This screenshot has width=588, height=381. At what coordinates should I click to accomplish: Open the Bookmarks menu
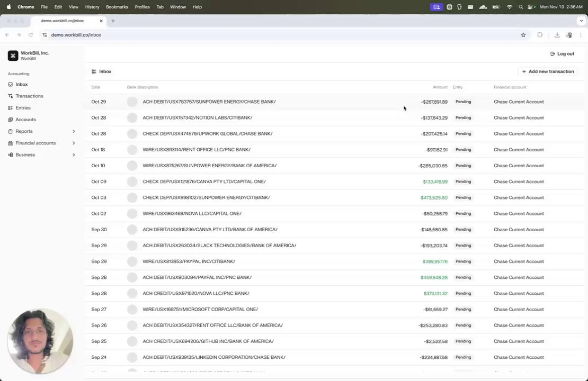pos(117,7)
